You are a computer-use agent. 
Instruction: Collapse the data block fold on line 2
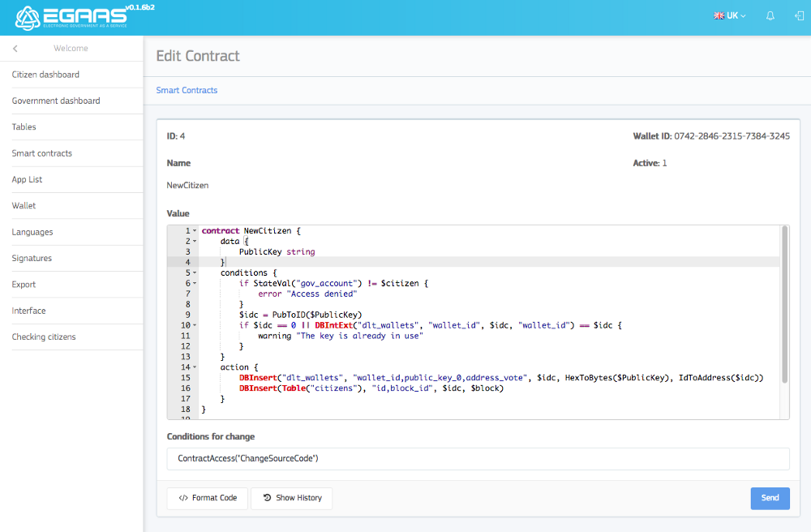pyautogui.click(x=195, y=242)
